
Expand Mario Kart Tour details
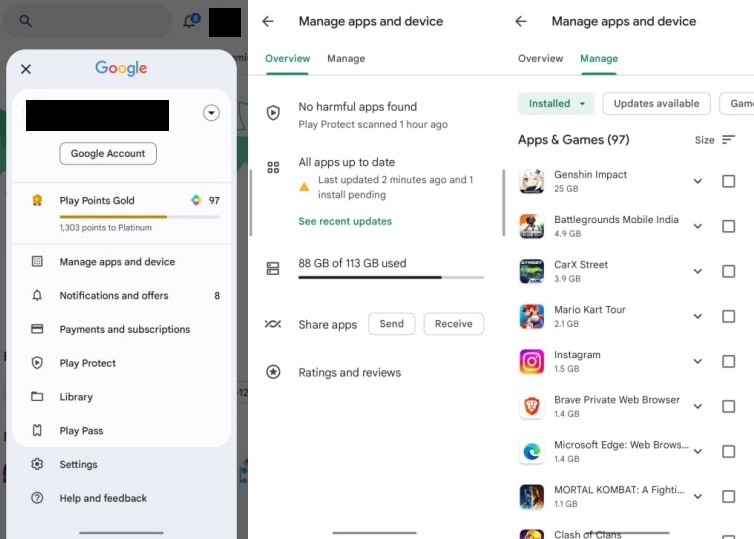[x=698, y=316]
